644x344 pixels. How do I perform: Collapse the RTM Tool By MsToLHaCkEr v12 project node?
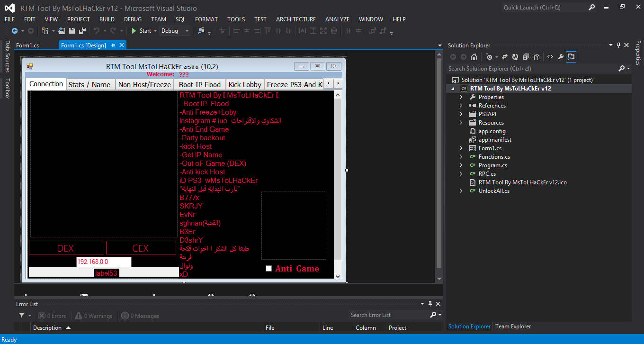pos(453,89)
